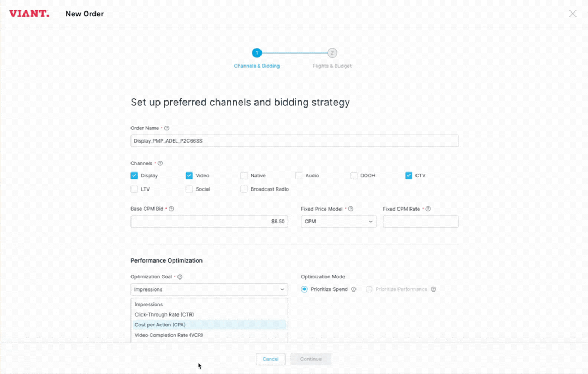The height and width of the screenshot is (374, 588).
Task: Open the Base CPM Bid help icon
Action: click(172, 209)
